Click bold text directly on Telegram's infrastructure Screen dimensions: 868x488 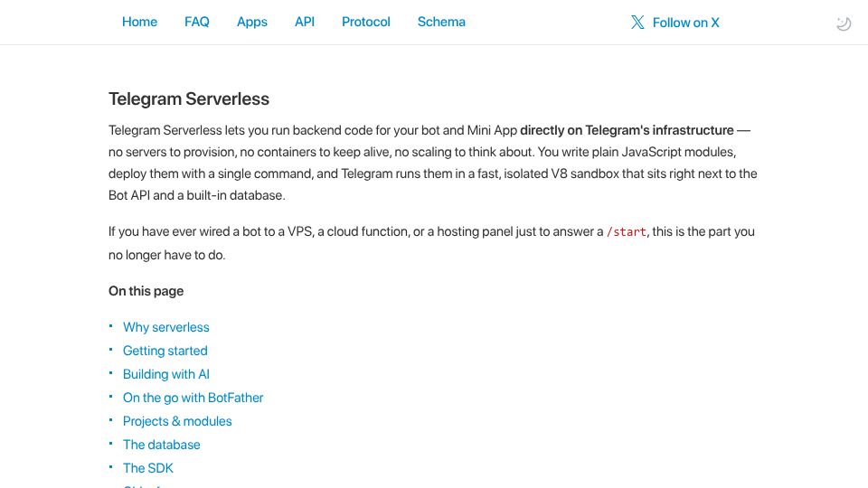click(627, 130)
